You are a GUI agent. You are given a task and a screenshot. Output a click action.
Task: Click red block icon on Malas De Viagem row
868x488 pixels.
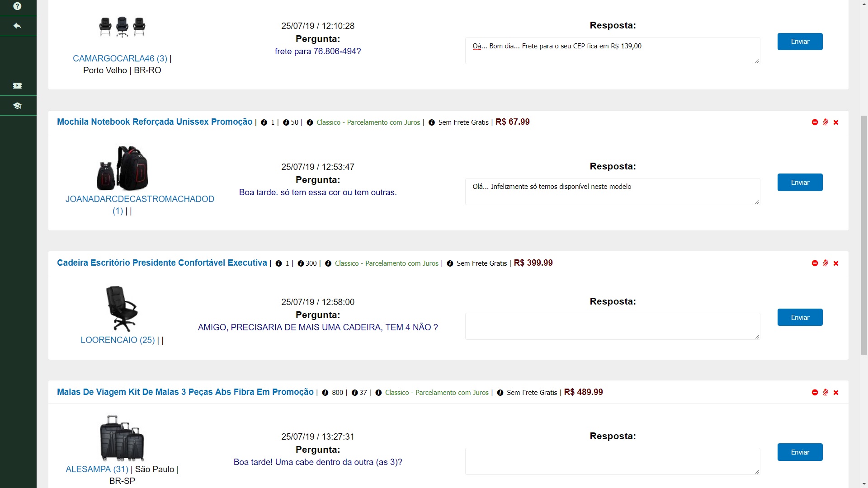pos(815,392)
